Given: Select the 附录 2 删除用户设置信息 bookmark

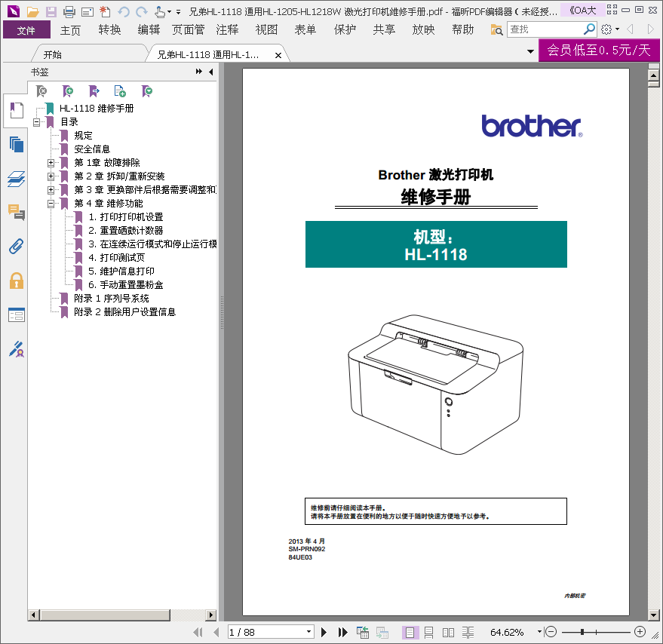Looking at the screenshot, I should [x=124, y=312].
